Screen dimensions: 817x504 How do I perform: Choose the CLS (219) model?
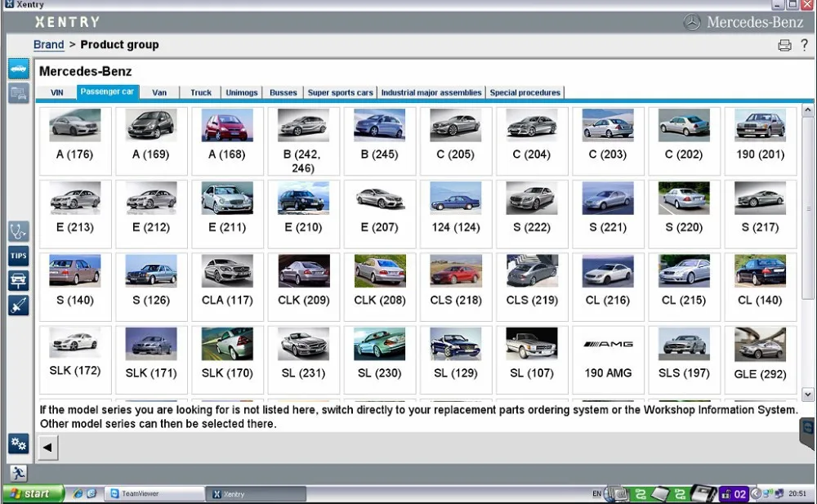click(x=532, y=287)
